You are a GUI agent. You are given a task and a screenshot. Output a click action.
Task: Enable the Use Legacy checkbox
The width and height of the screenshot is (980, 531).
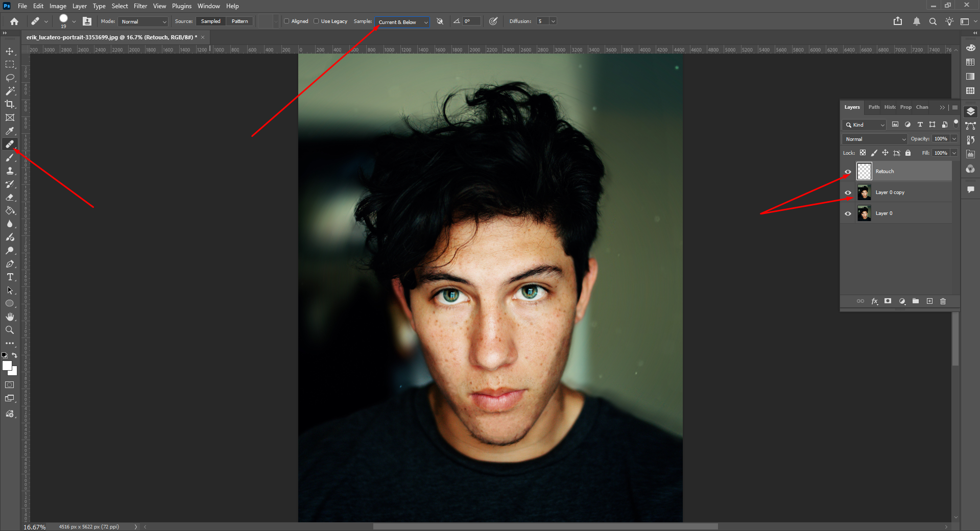click(317, 21)
